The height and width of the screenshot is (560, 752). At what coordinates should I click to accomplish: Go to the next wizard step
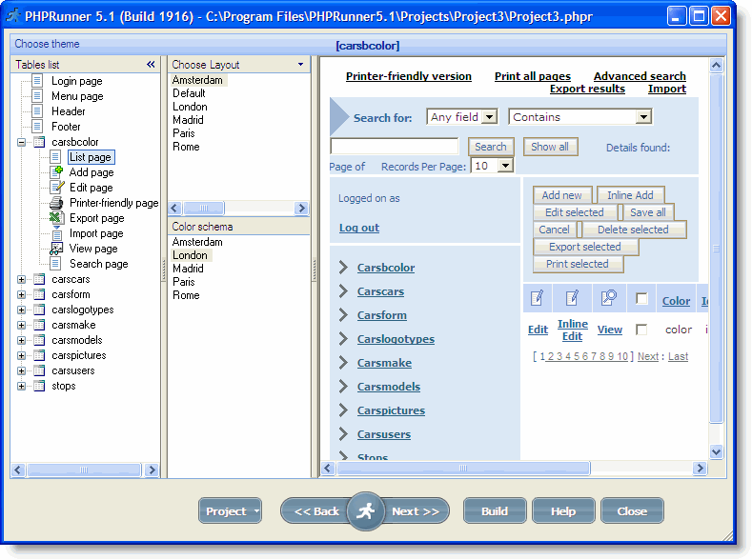[x=416, y=511]
